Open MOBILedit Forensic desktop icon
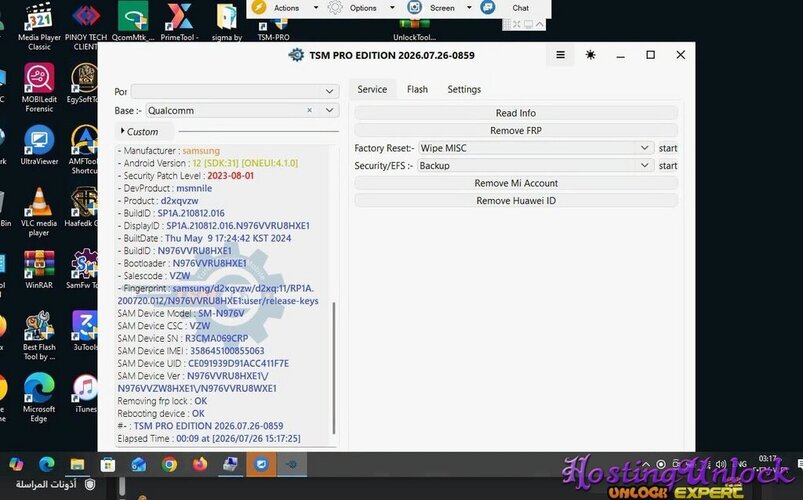803x500 pixels. click(x=39, y=88)
